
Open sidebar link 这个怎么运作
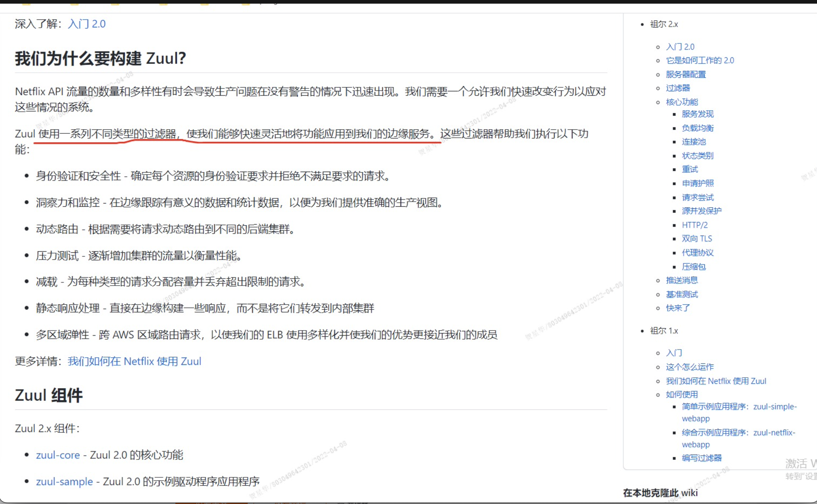pyautogui.click(x=689, y=367)
